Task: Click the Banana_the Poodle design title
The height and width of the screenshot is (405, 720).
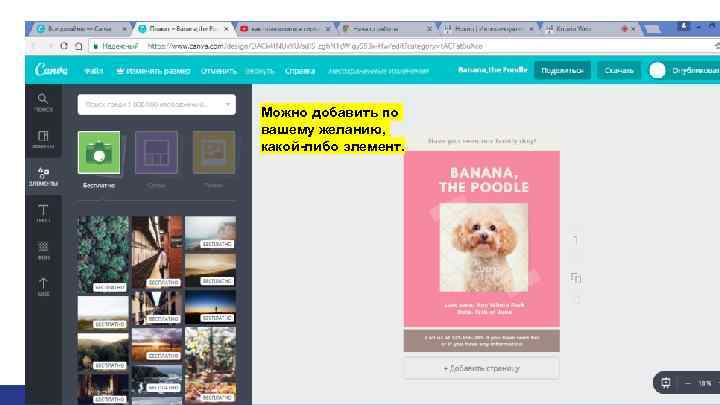Action: (493, 70)
